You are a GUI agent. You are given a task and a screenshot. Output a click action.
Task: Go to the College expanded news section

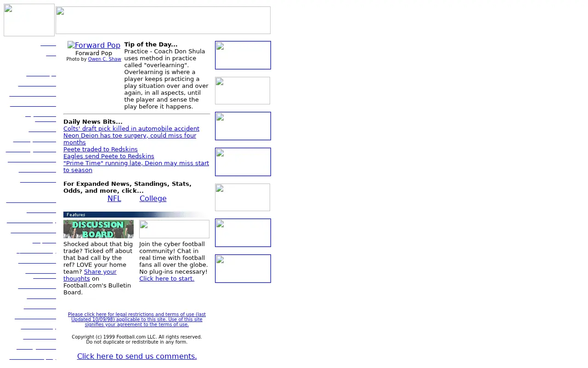coord(153,199)
